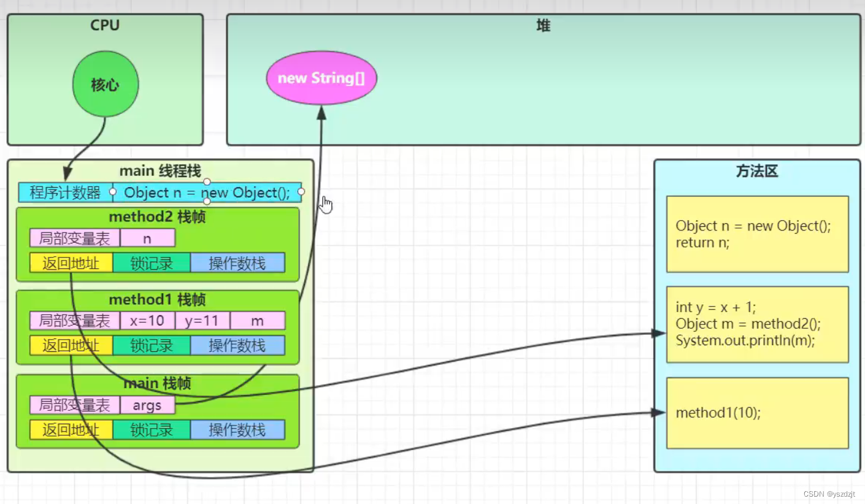Click the main 线程栈 title label
Viewport: 865px width, 504px height.
point(160,170)
